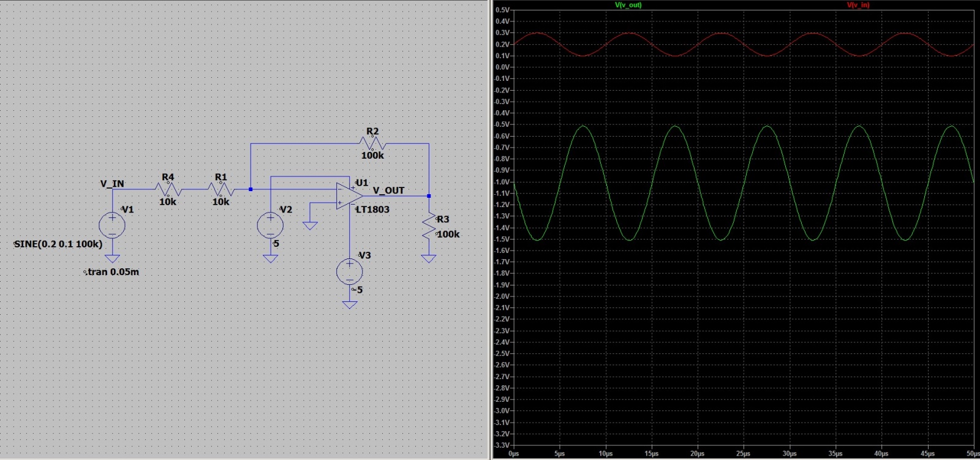
Task: Click the .tran 0.05m simulation directive
Action: pyautogui.click(x=112, y=271)
